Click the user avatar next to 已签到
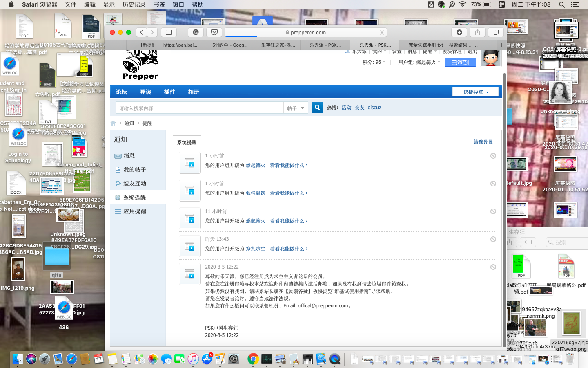 (491, 58)
